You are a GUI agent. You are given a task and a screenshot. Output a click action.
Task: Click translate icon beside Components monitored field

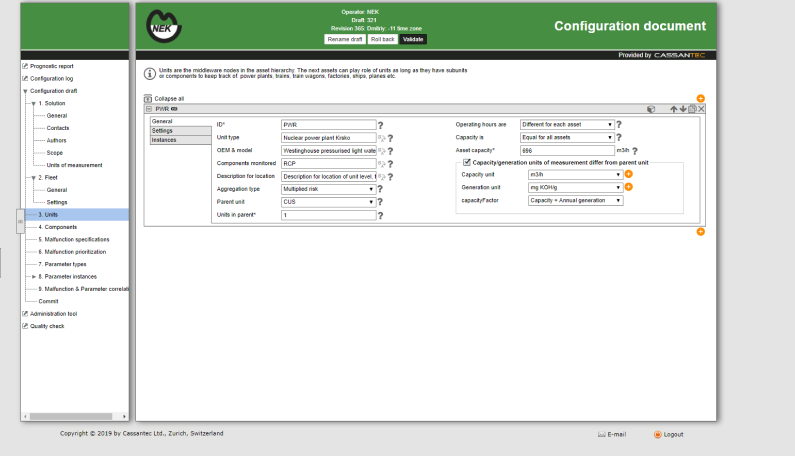(382, 164)
